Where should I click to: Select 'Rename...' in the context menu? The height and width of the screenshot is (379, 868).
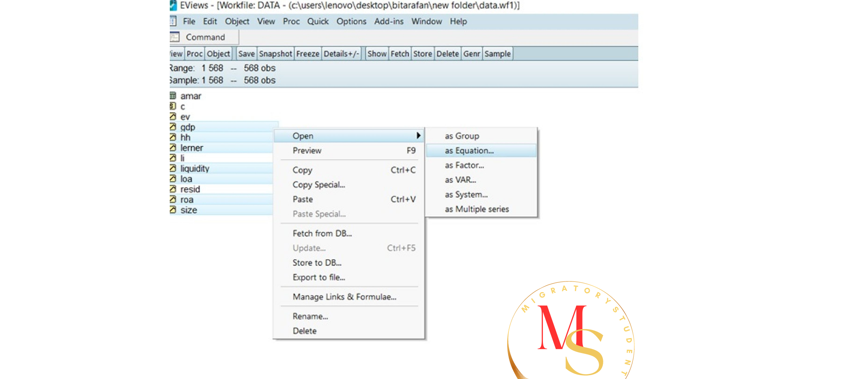(349, 316)
